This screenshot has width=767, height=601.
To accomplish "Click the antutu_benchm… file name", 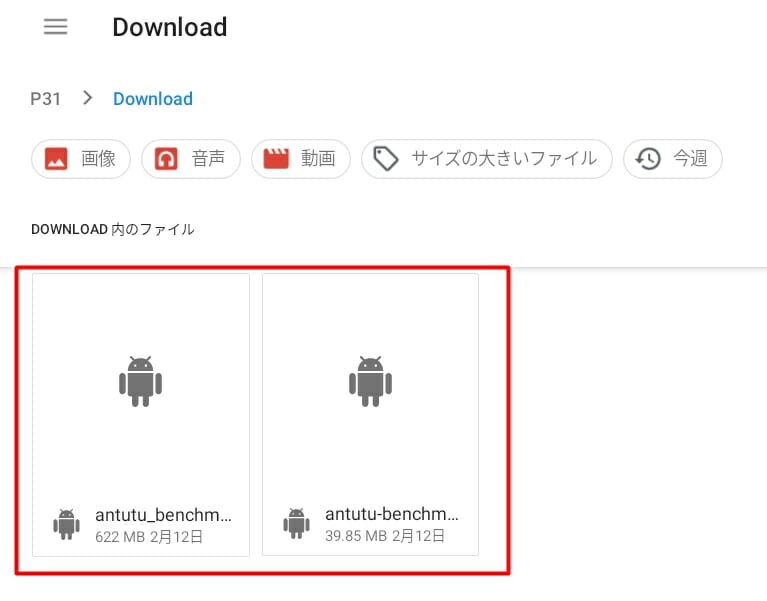I will tap(163, 516).
